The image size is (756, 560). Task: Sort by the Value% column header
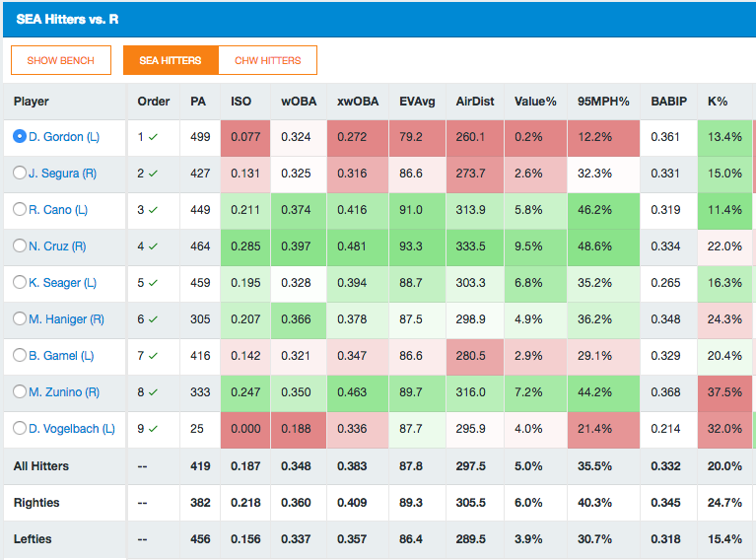pyautogui.click(x=535, y=102)
